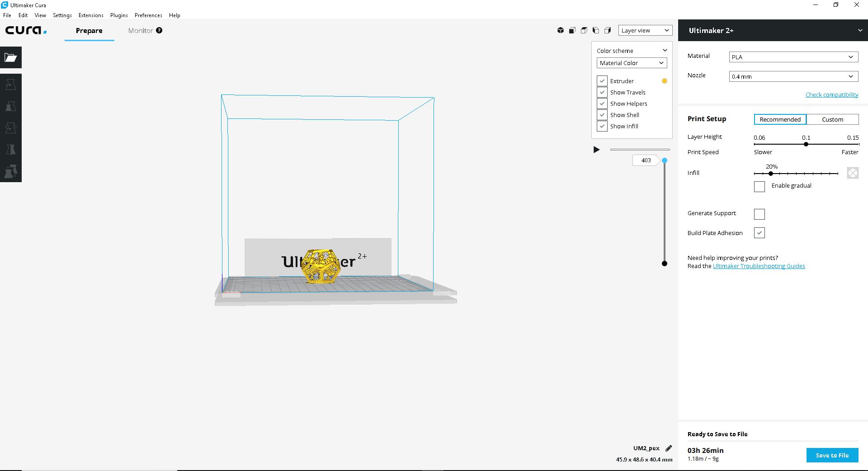Screen dimensions: 868x471
Task: Open the Preferences menu
Action: pos(148,15)
